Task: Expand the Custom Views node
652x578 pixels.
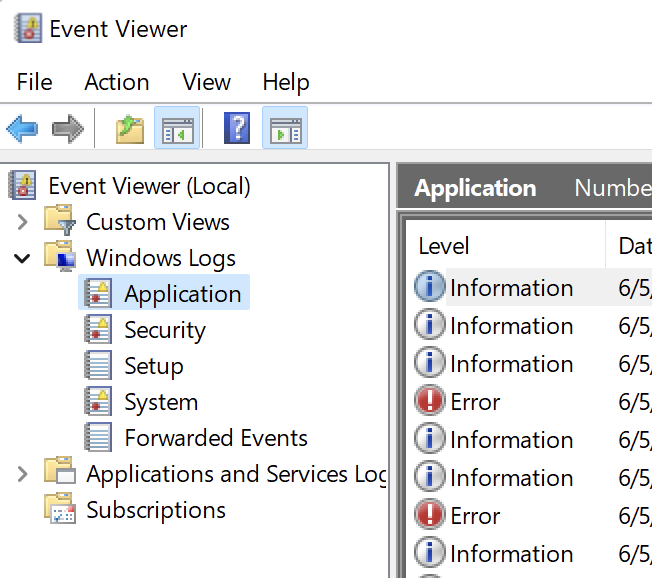Action: 22,222
